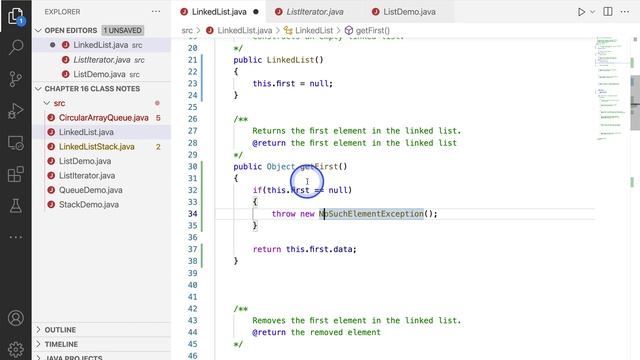Viewport: 640px width, 360px height.
Task: Open the Search view in activity bar
Action: click(16, 47)
